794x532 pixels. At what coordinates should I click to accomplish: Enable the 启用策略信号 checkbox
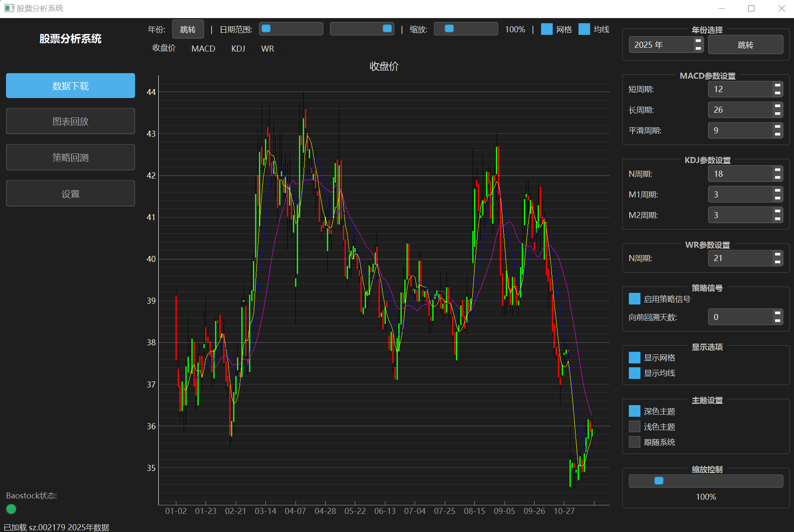[634, 299]
